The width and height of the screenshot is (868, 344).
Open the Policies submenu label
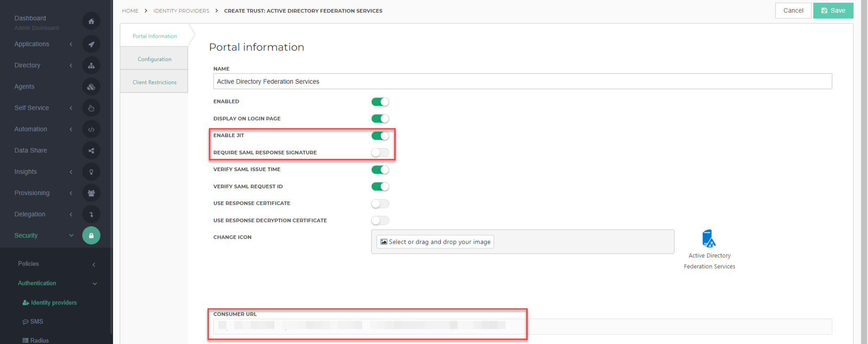(x=28, y=264)
